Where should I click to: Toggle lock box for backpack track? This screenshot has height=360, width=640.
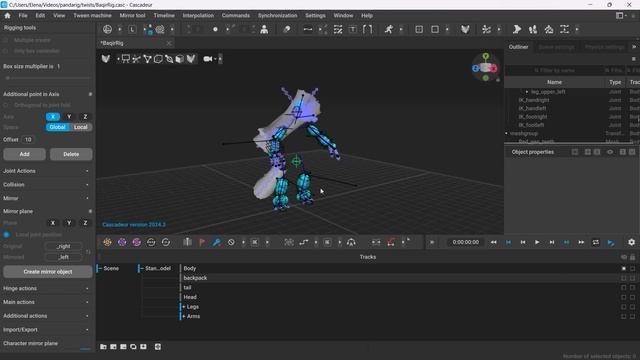click(633, 278)
